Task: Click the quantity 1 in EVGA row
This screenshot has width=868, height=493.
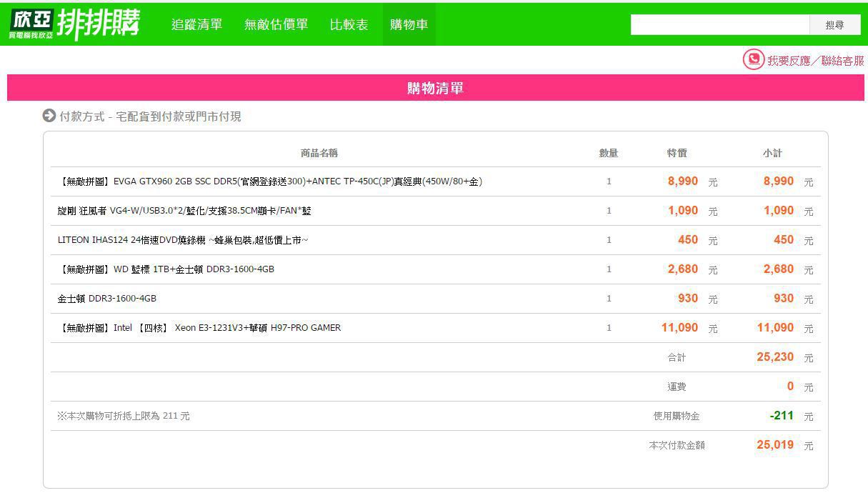Action: [609, 181]
